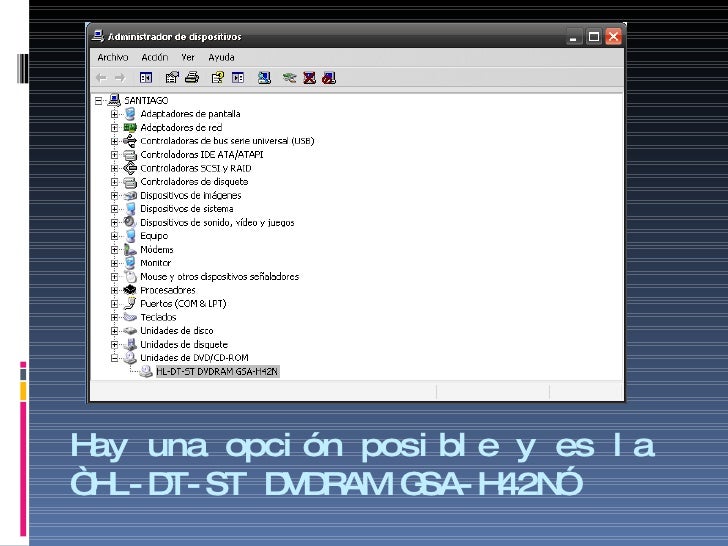This screenshot has width=728, height=546.
Task: Click the title bar system menu icon
Action: click(98, 36)
